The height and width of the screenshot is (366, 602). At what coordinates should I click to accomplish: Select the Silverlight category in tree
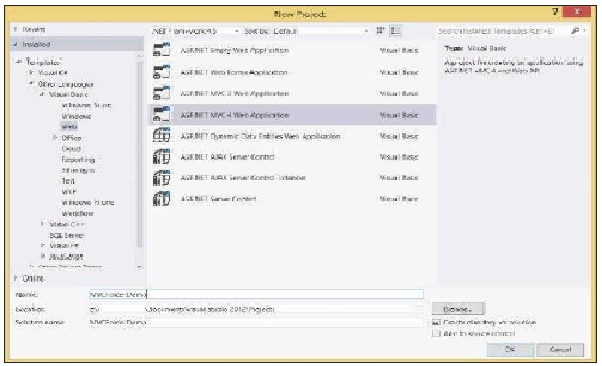pyautogui.click(x=78, y=170)
